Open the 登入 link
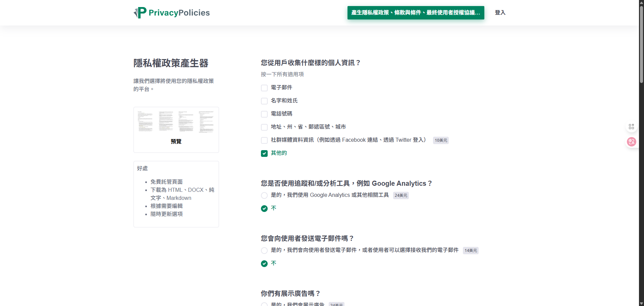This screenshot has height=306, width=644. tap(500, 12)
